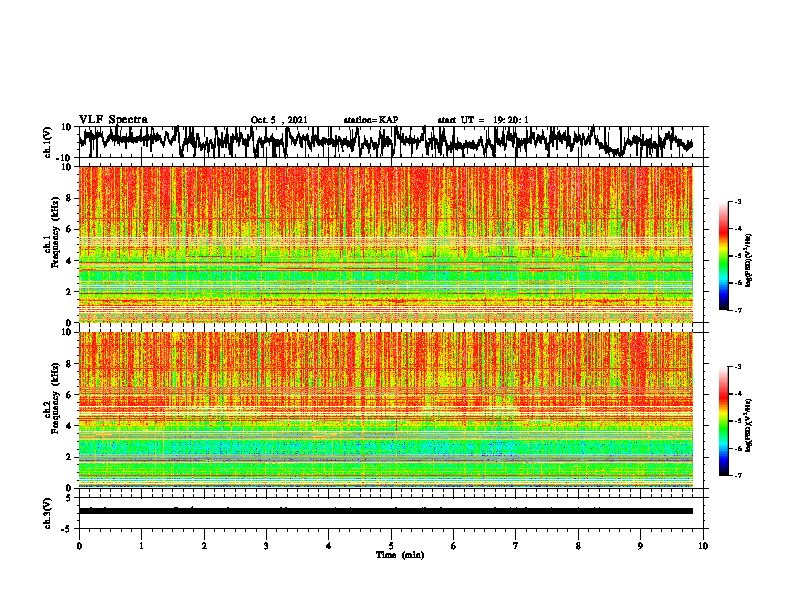Click the ch.2 Frequency (kHz) axis label
792x612 pixels.
pos(51,398)
